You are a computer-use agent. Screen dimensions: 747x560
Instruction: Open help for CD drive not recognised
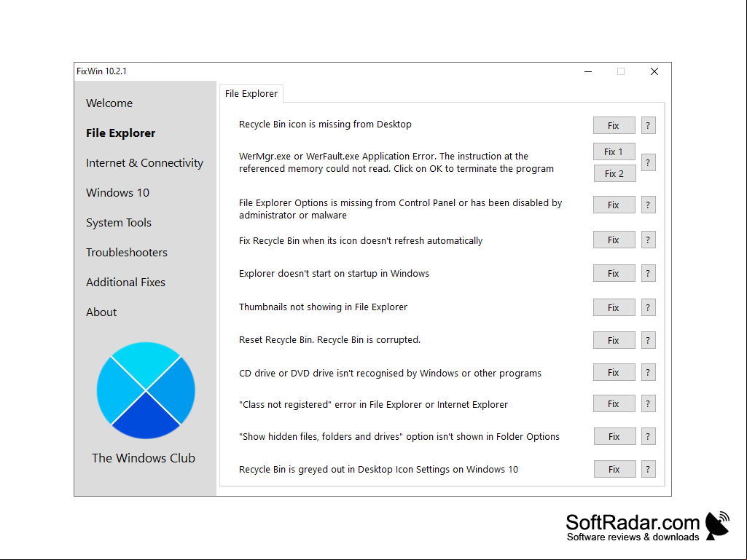(648, 372)
